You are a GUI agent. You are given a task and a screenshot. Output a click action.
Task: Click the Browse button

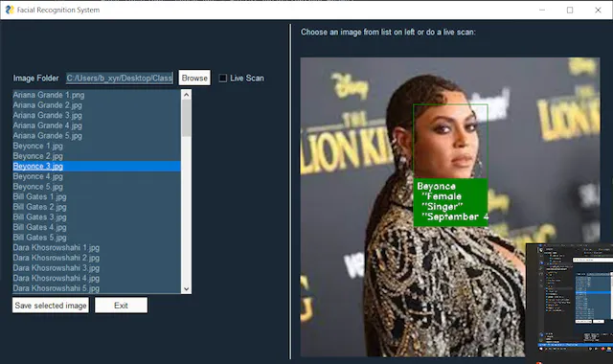pyautogui.click(x=194, y=78)
